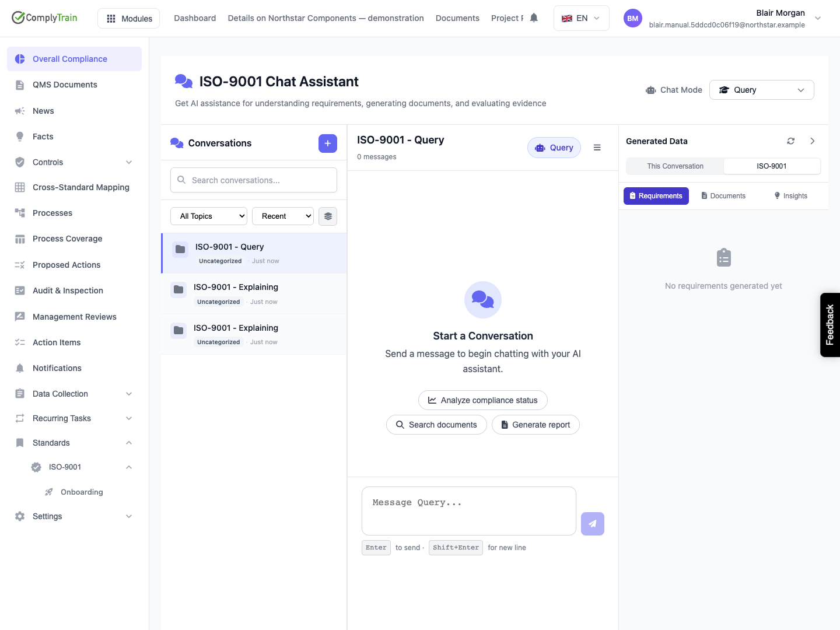
Task: Open Proposed Actions page
Action: pyautogui.click(x=74, y=265)
